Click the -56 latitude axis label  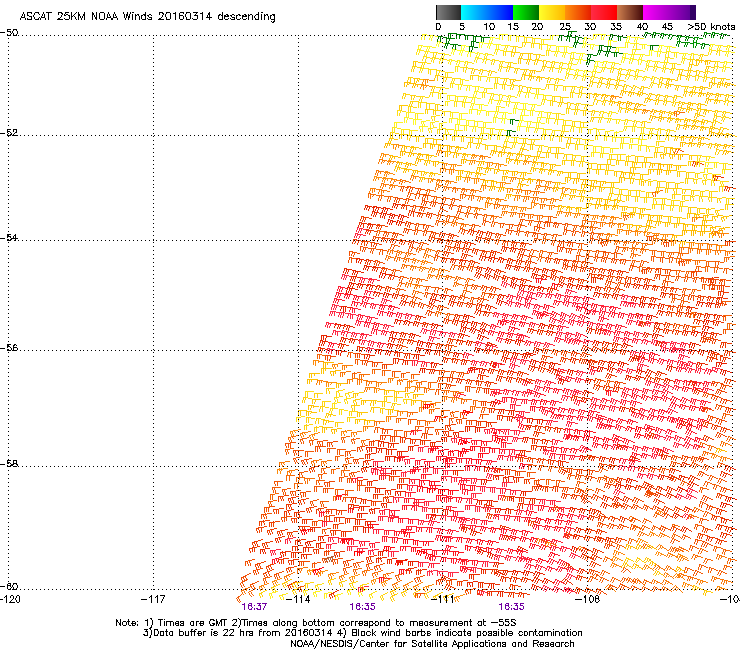[x=9, y=348]
